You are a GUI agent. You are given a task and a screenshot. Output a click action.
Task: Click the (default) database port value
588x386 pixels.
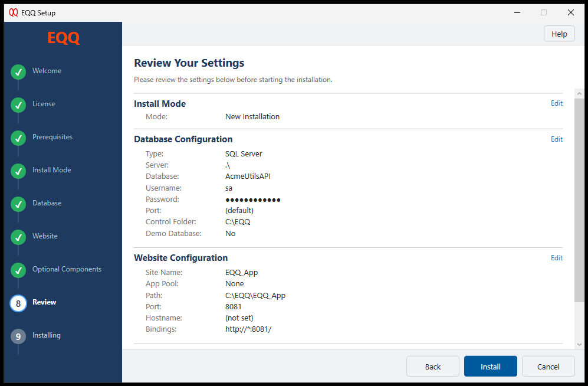click(239, 211)
